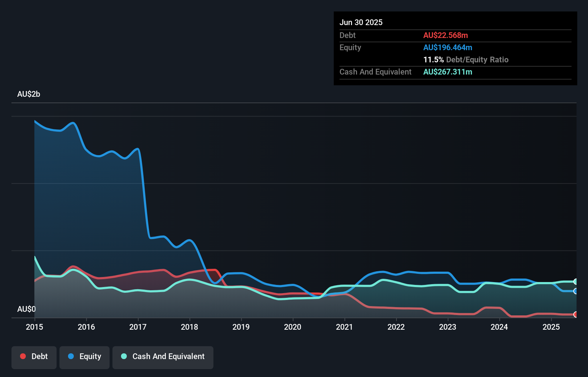Click the red endpoint marker on the Debt line
The width and height of the screenshot is (588, 377).
coord(576,315)
